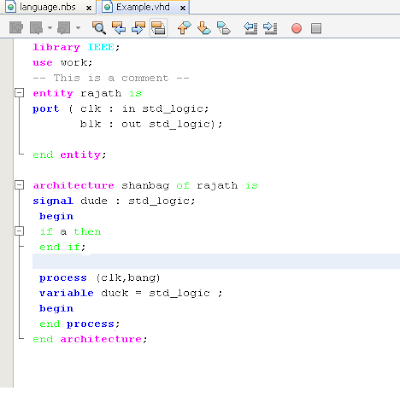Image resolution: width=400 pixels, height=397 pixels.
Task: Click Find Next Occurrence icon
Action: point(138,28)
